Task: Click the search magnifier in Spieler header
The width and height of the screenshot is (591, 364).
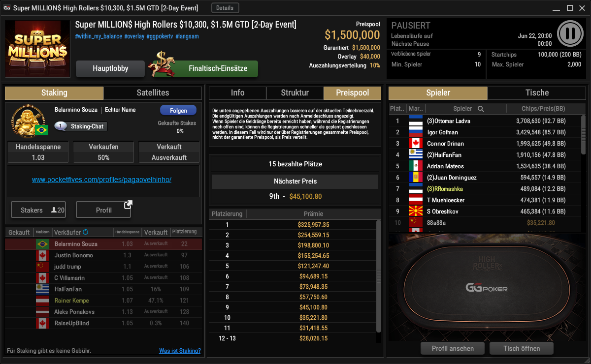Action: [x=481, y=109]
